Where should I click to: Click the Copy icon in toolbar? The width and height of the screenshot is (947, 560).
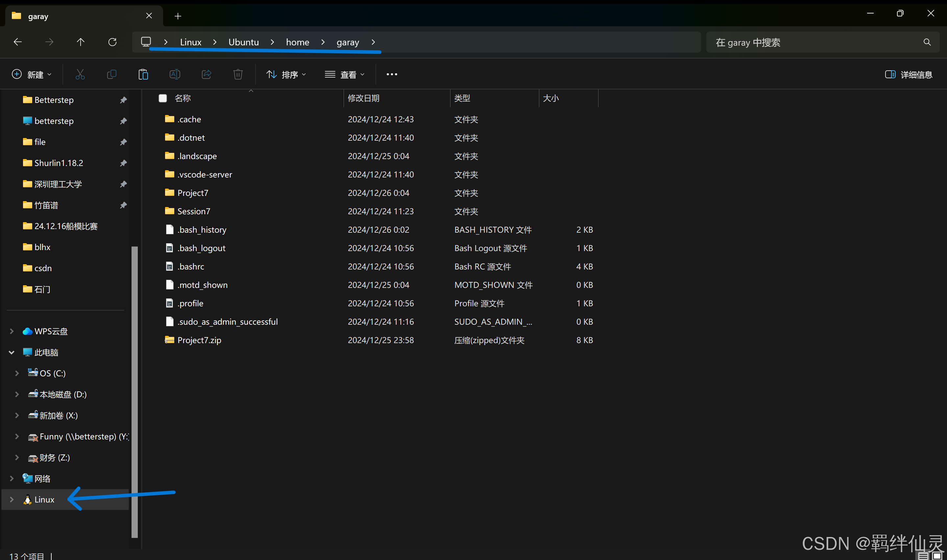[112, 74]
